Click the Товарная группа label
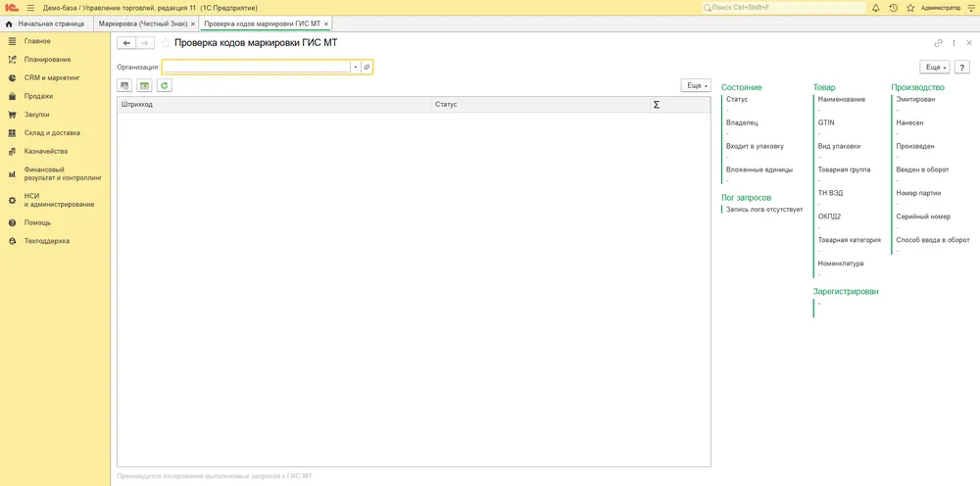The width and height of the screenshot is (980, 486). click(x=844, y=170)
